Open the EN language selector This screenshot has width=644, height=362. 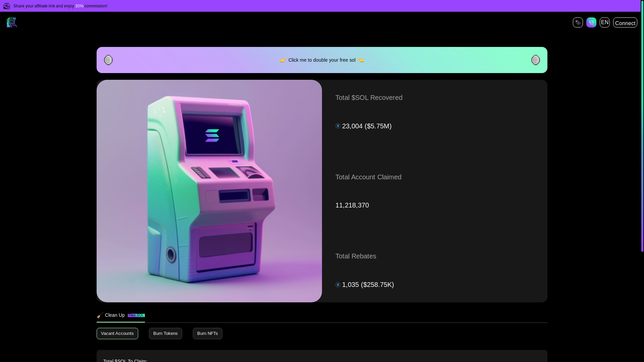click(604, 22)
